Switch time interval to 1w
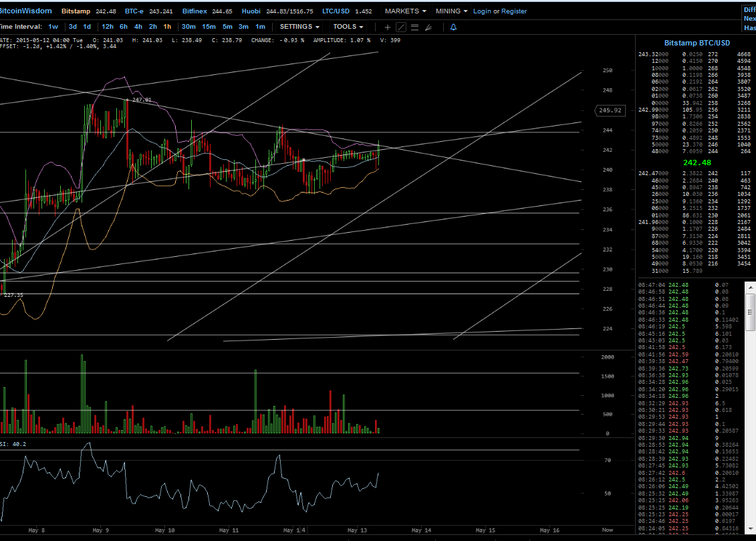Screen dimensions: 756x541 [x=53, y=27]
